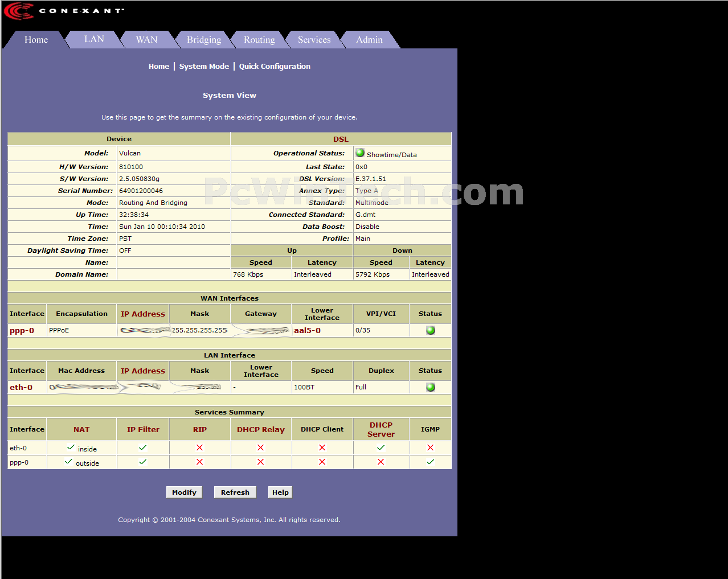This screenshot has width=728, height=579.
Task: Open the System Mode link
Action: [204, 67]
